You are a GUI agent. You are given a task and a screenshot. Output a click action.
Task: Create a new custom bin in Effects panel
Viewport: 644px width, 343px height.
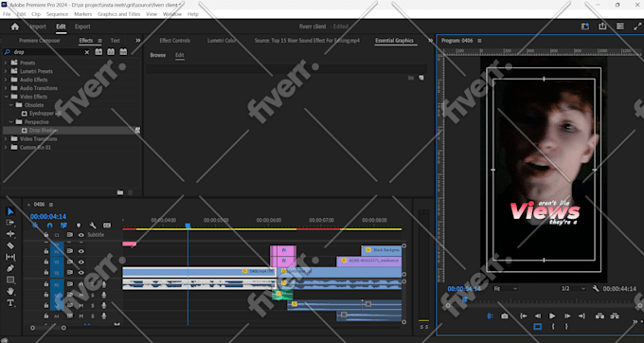click(x=120, y=192)
